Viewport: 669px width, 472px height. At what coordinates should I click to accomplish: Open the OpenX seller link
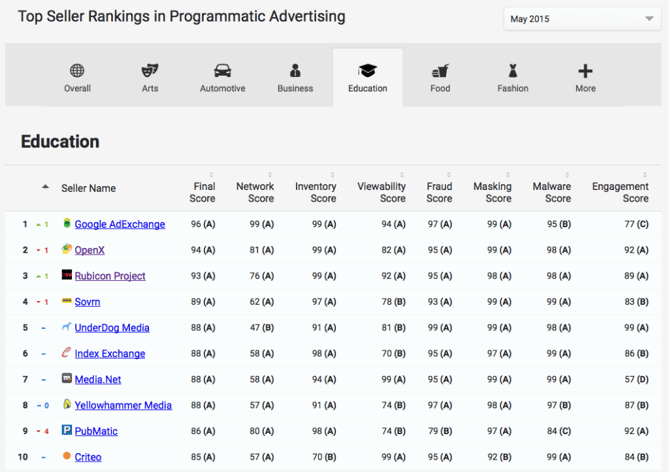[x=90, y=250]
